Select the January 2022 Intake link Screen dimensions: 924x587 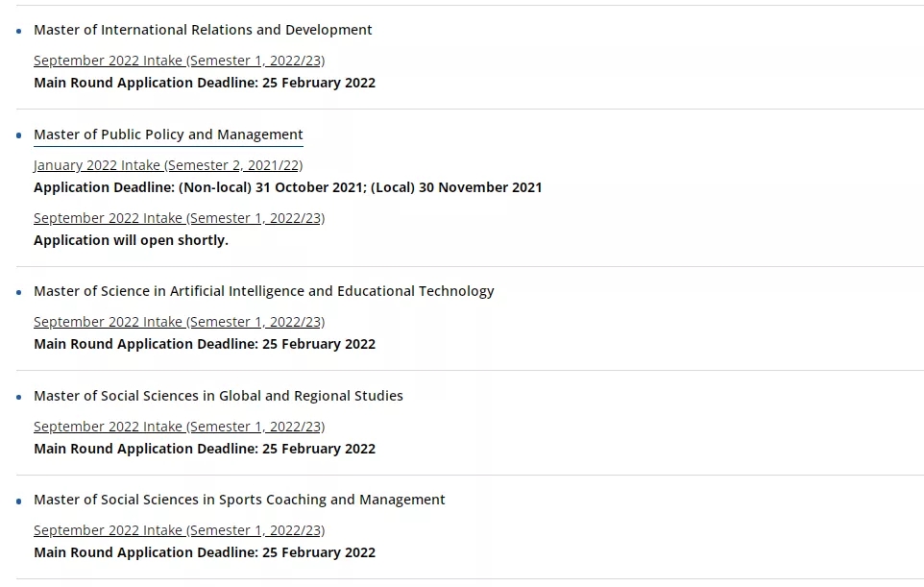pyautogui.click(x=168, y=165)
